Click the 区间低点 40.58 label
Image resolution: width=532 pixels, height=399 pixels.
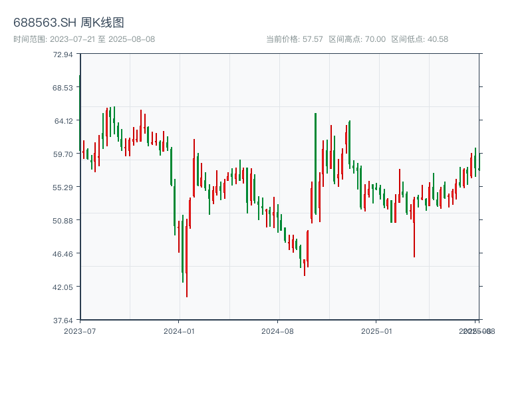point(420,39)
